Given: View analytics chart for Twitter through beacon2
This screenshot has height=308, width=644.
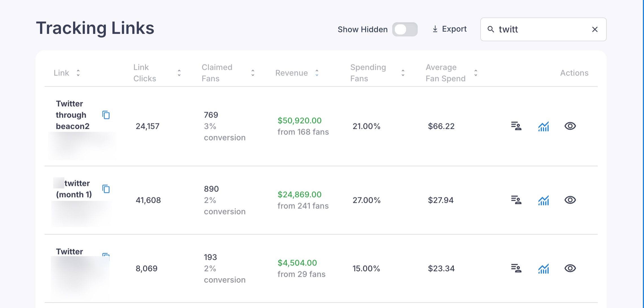Looking at the screenshot, I should click(x=544, y=126).
